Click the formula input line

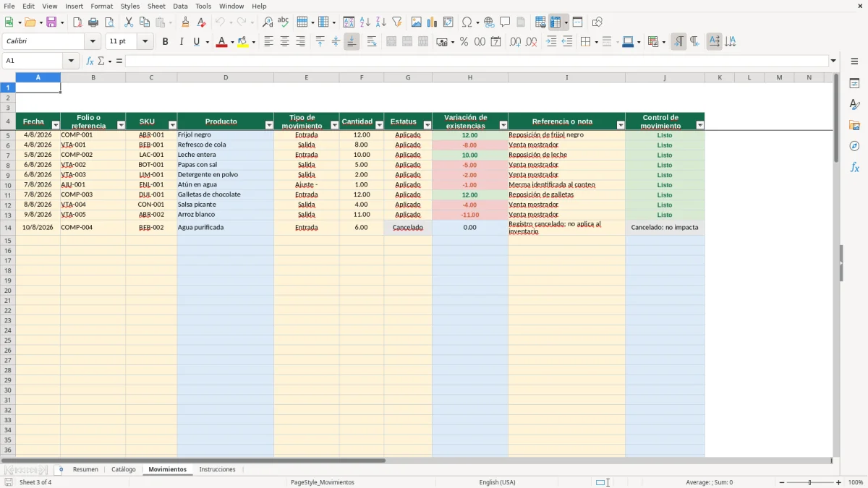tap(477, 61)
